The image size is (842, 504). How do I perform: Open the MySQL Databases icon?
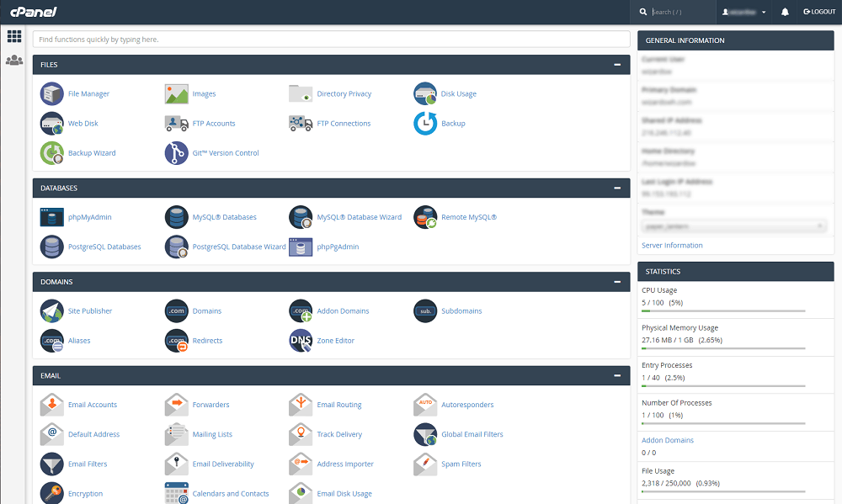point(177,217)
